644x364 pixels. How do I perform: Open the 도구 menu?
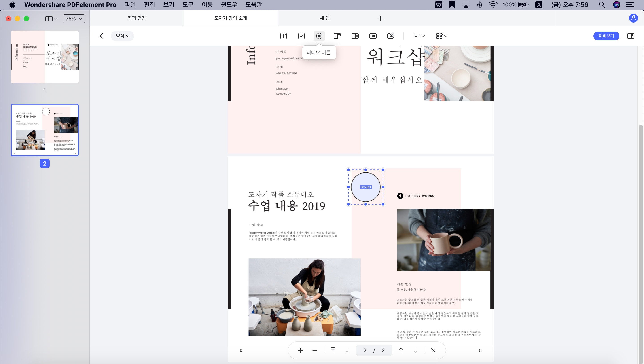(188, 4)
